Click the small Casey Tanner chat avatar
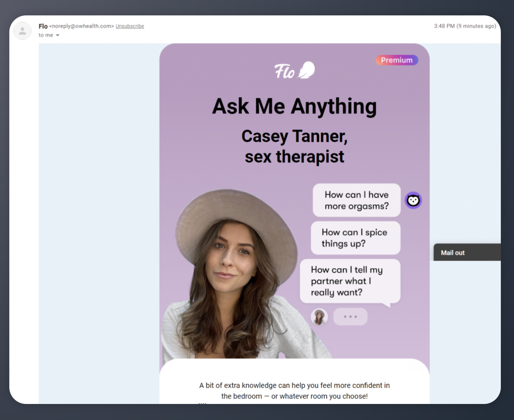 [x=319, y=316]
